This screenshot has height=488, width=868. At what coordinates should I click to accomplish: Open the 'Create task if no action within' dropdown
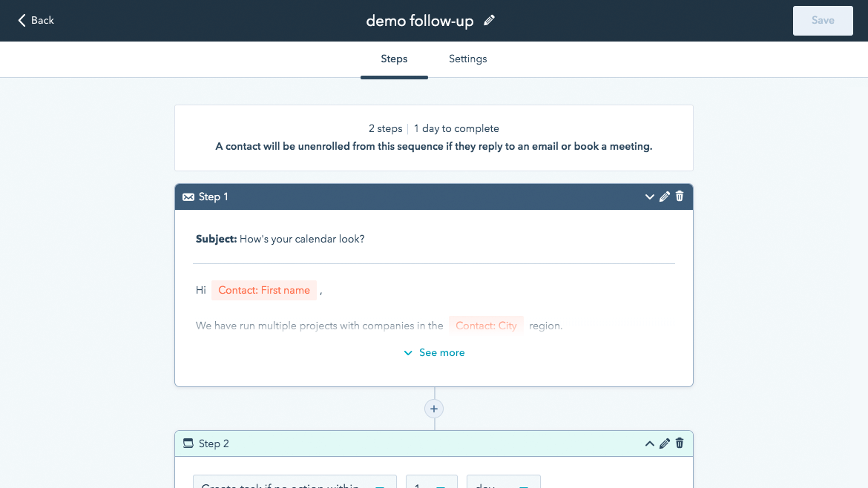click(294, 484)
